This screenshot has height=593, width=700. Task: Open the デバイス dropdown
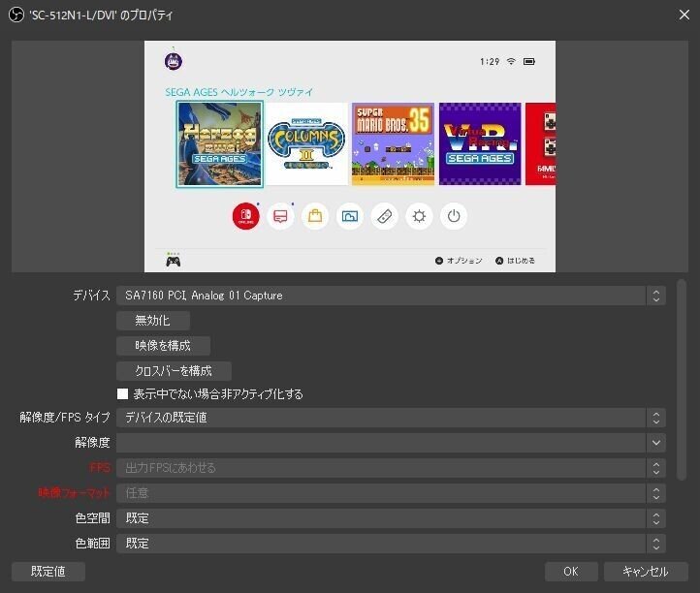coord(391,296)
